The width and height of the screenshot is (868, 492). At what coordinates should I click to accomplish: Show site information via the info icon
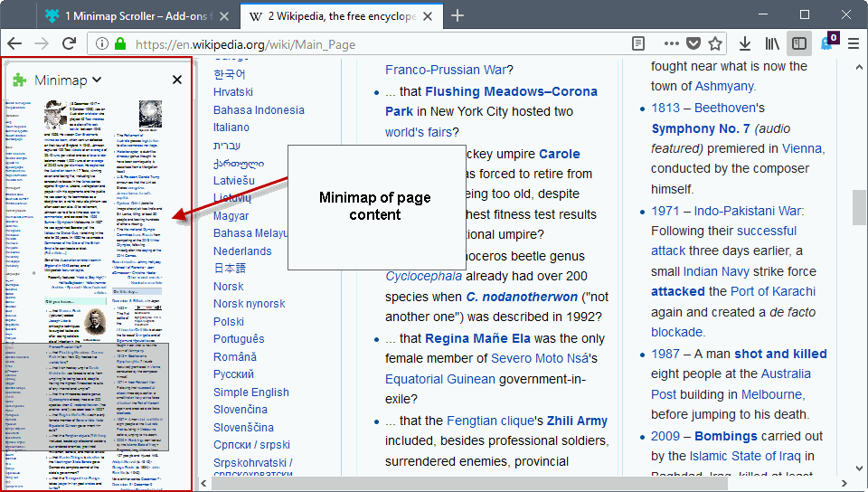coord(101,43)
